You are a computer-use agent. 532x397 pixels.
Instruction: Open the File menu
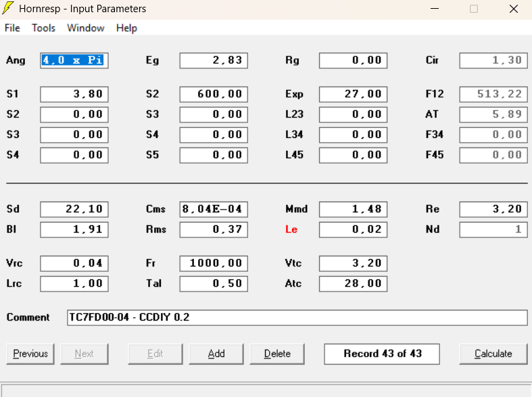click(x=12, y=28)
